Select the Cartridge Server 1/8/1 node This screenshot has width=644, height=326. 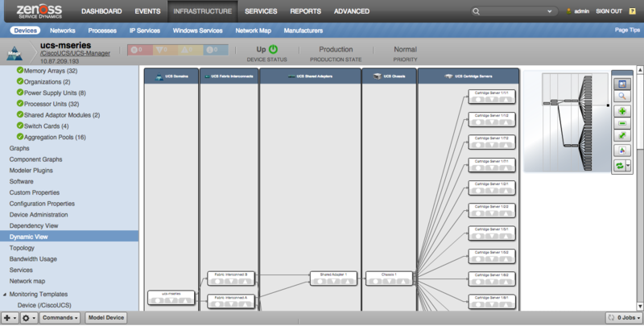492,301
